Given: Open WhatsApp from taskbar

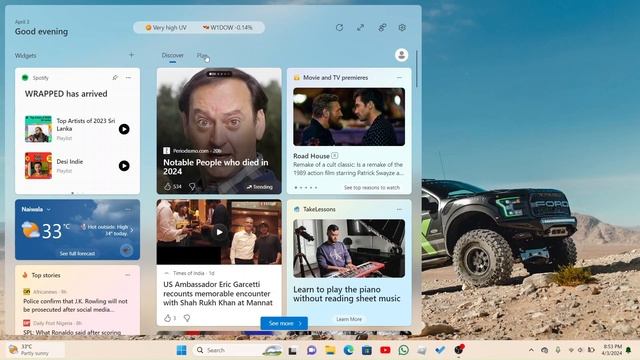Looking at the screenshot, I should pyautogui.click(x=403, y=350).
